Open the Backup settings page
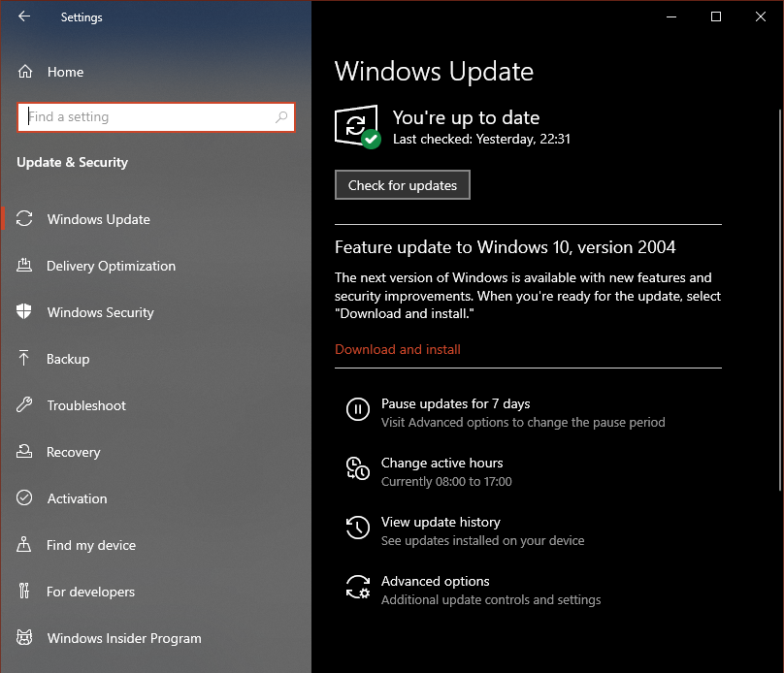The width and height of the screenshot is (784, 673). pyautogui.click(x=68, y=359)
